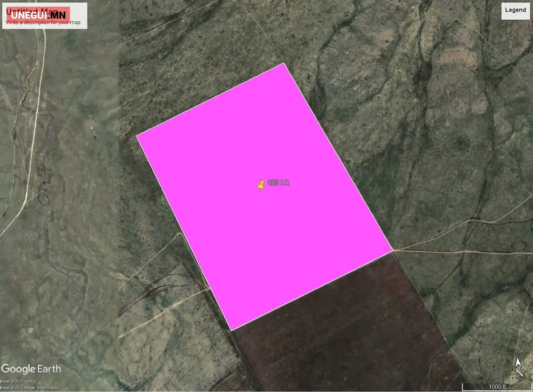Open the Legend panel
This screenshot has height=392, width=533.
click(x=515, y=11)
